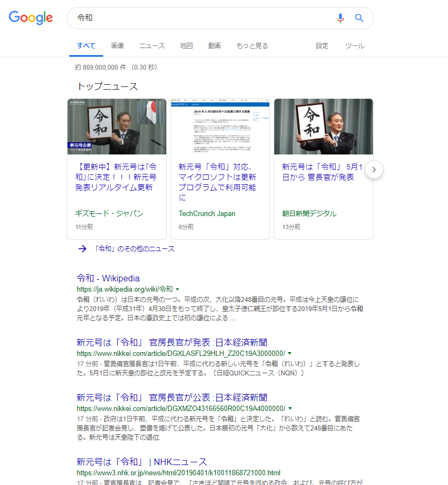448x485 pixels.
Task: Open ツール search tools
Action: click(x=355, y=46)
